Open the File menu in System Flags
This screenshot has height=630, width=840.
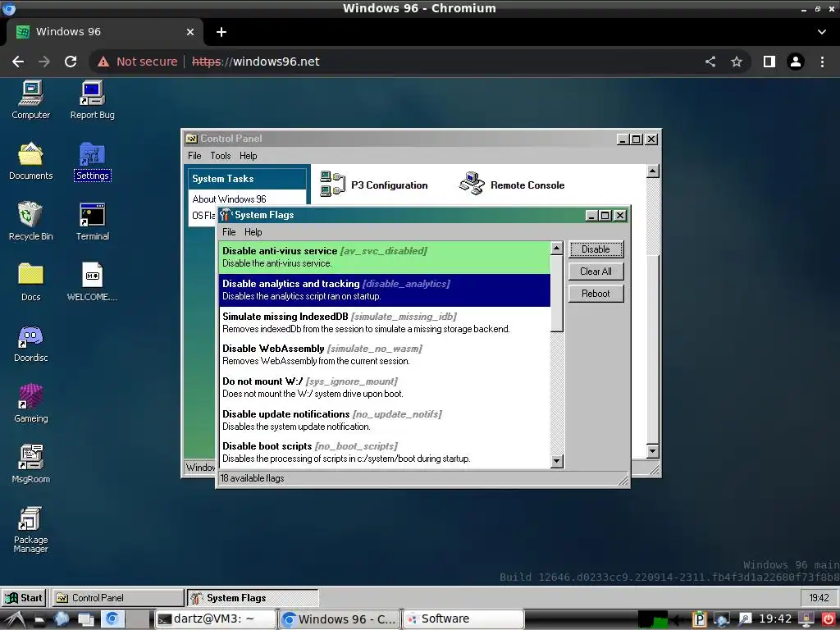pos(229,232)
